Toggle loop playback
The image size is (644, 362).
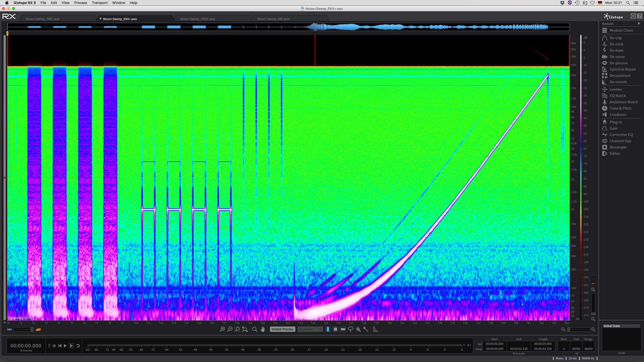pyautogui.click(x=78, y=346)
